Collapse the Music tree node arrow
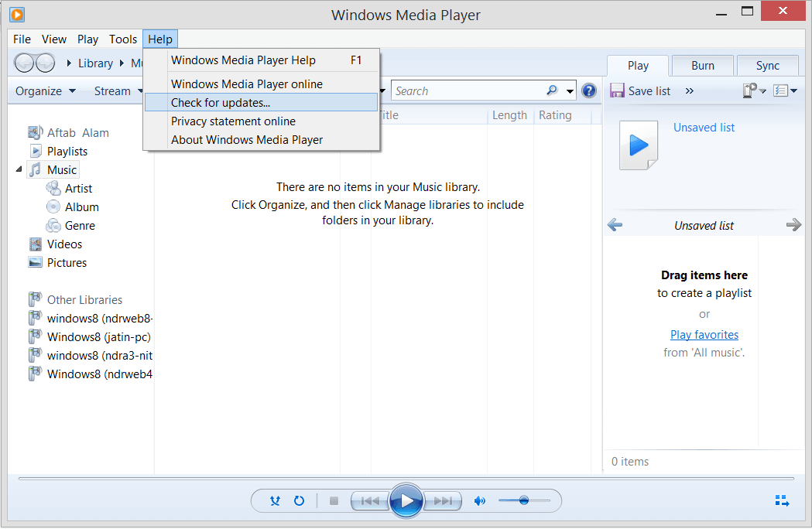The width and height of the screenshot is (812, 529). point(19,169)
